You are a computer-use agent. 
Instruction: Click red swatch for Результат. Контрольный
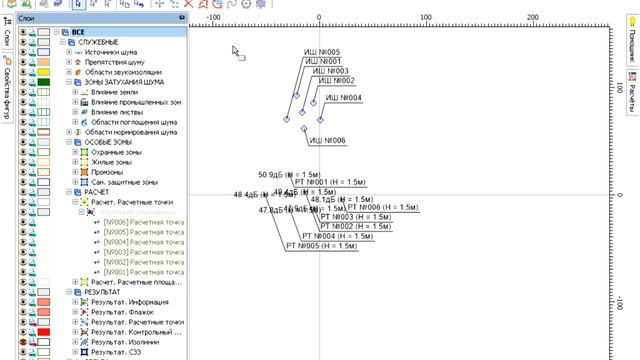tap(44, 332)
